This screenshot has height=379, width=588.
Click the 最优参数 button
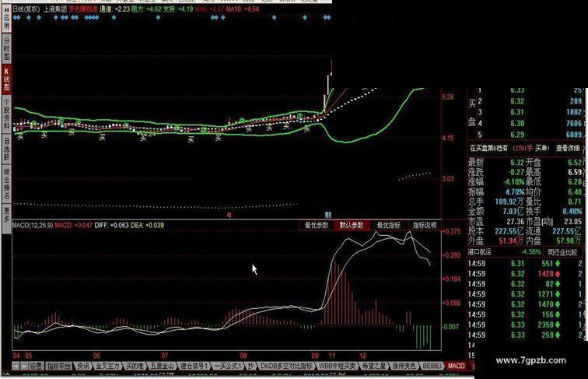tap(317, 225)
